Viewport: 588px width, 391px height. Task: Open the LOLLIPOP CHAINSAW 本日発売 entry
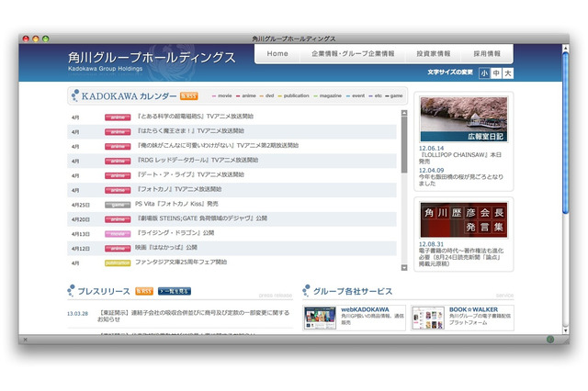(x=460, y=158)
